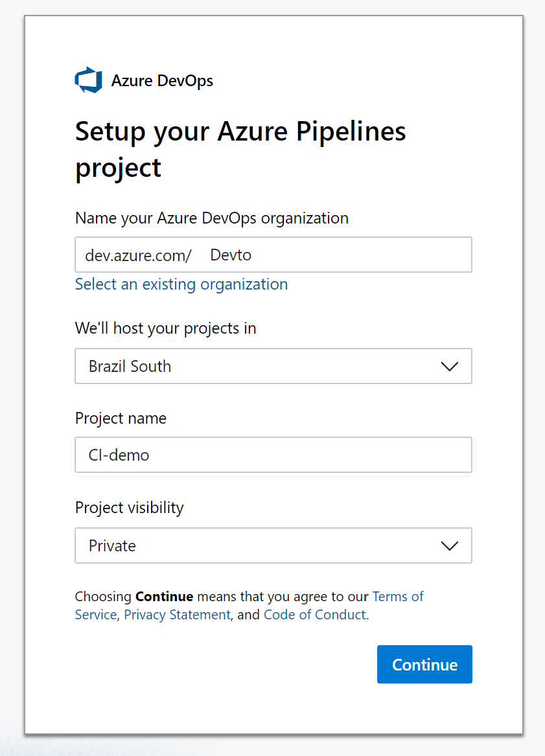Screen dimensions: 545x756
Task: Open the Project visibility Private dropdown
Action: (273, 545)
